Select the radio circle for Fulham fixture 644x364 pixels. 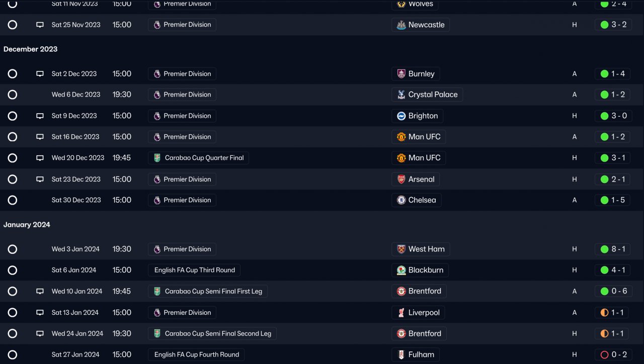[x=13, y=354]
